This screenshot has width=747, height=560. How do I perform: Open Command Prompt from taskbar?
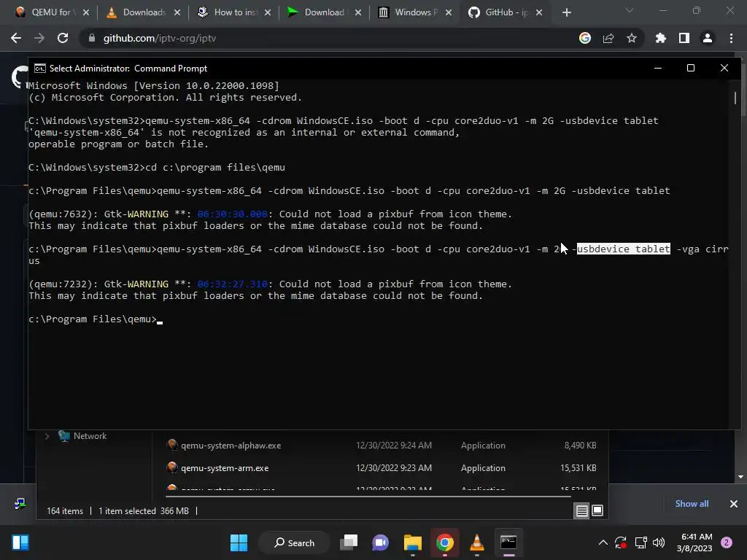point(508,542)
